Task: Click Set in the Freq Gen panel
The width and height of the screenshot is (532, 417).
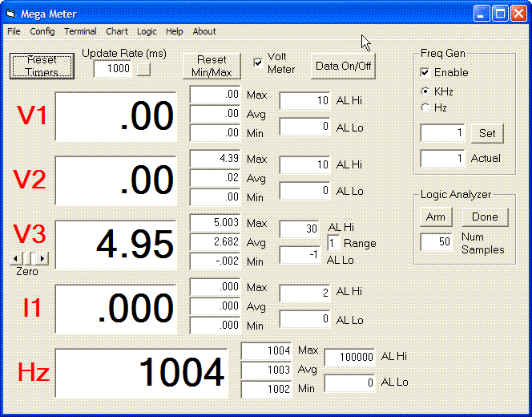Action: pyautogui.click(x=487, y=133)
